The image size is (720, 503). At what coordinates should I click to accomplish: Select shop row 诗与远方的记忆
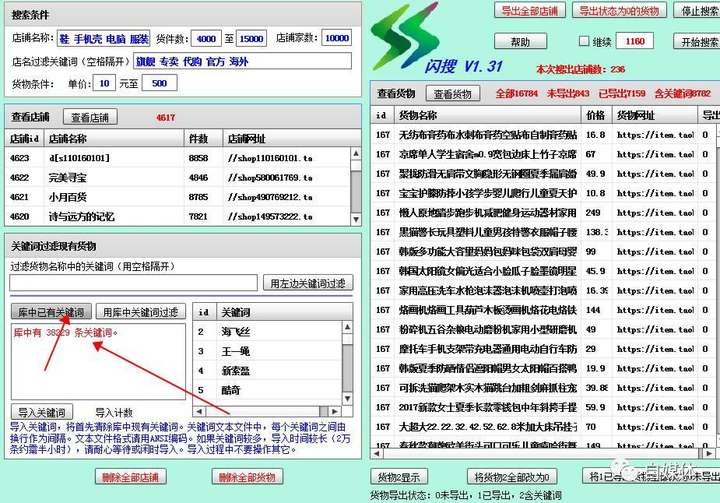(x=178, y=216)
